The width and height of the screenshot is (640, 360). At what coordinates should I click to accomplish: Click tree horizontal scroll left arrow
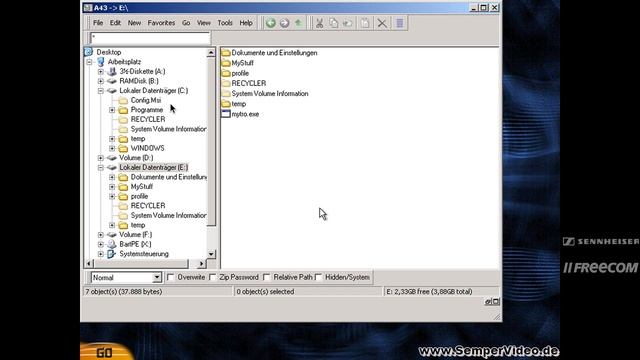point(89,264)
